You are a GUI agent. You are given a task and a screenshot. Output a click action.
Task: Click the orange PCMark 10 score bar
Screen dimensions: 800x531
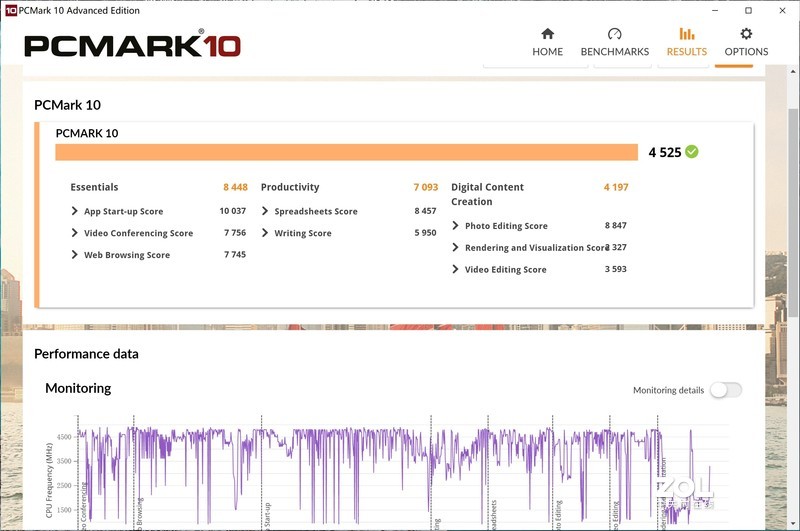[x=346, y=152]
